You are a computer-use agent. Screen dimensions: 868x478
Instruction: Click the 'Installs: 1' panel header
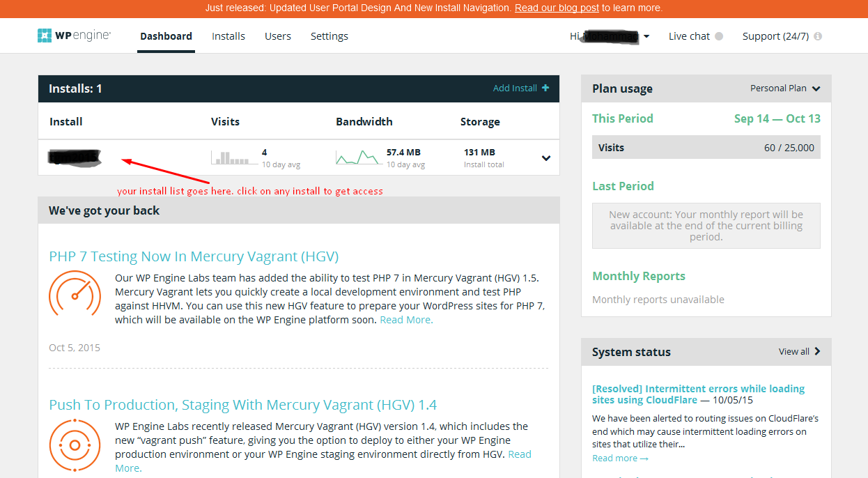pyautogui.click(x=299, y=88)
